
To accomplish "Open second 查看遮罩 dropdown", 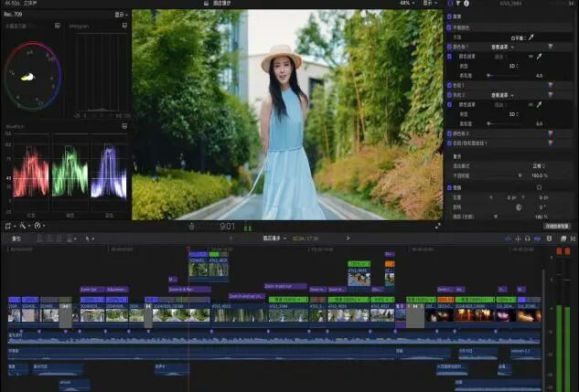I will click(502, 95).
